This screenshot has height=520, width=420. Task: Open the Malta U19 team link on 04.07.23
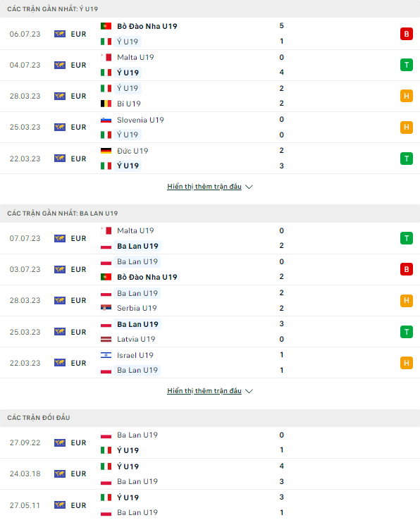135,57
